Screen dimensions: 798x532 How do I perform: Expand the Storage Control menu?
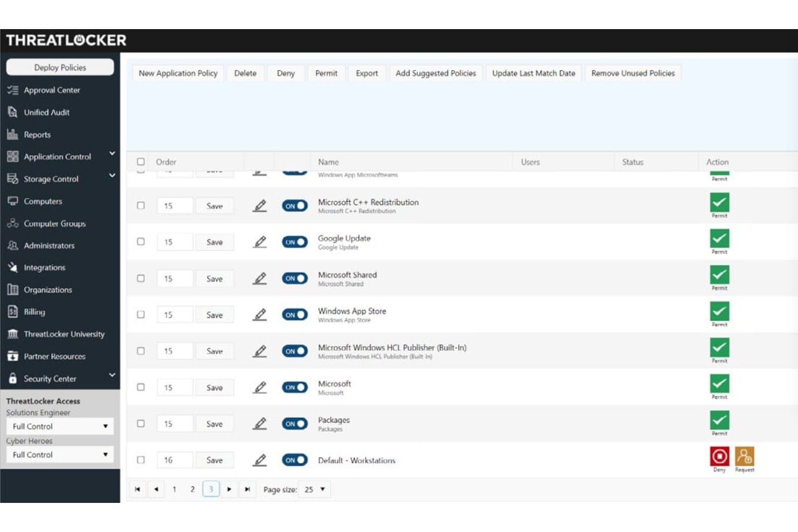[112, 176]
